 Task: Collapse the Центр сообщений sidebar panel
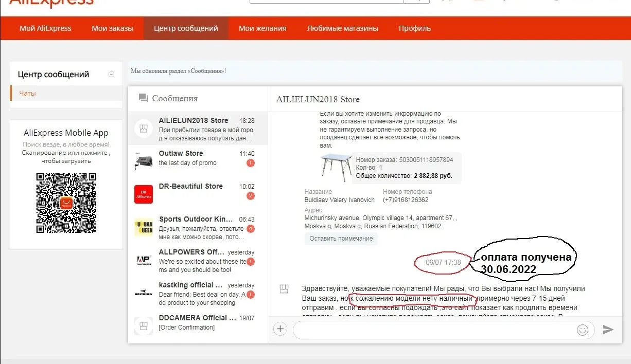coord(111,75)
